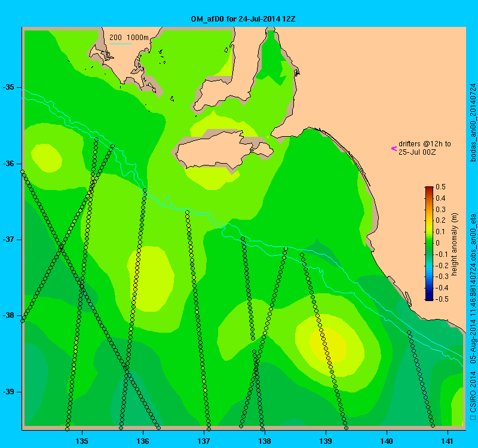Click the drifters @12h to 25-Jul 00Z label
Image resolution: width=478 pixels, height=448 pixels.
(424, 148)
